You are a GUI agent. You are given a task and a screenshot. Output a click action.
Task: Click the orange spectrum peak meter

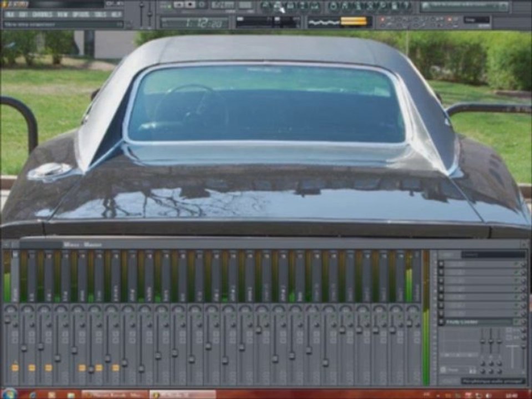(x=354, y=22)
